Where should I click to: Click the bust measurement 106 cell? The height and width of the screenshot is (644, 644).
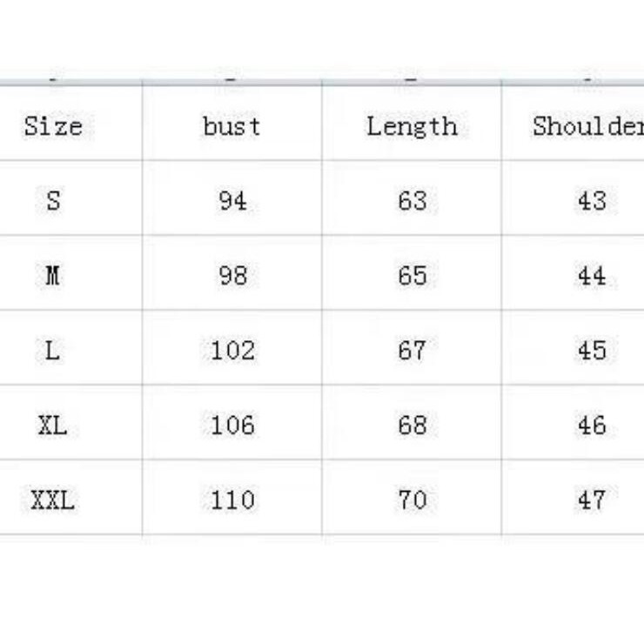pyautogui.click(x=232, y=426)
